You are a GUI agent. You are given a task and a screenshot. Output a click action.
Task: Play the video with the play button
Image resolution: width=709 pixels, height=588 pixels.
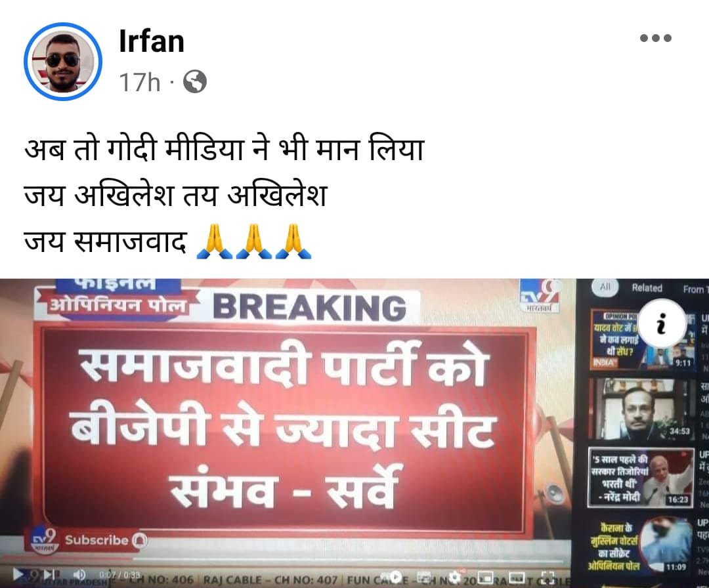18,574
